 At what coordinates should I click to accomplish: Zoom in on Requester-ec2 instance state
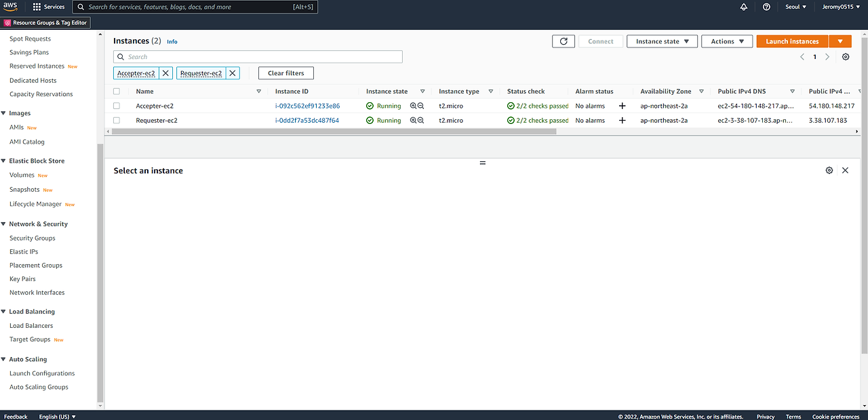pos(413,121)
